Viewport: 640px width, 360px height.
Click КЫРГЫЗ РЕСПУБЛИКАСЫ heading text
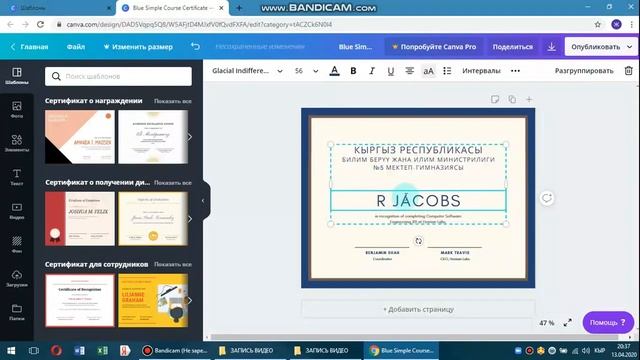click(418, 150)
